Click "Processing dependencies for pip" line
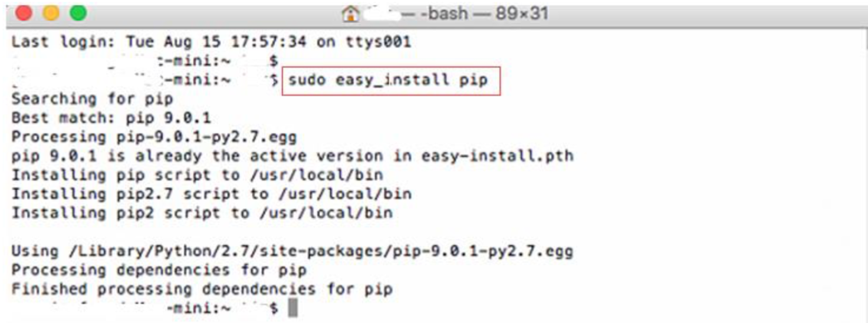The image size is (868, 323). (x=159, y=271)
